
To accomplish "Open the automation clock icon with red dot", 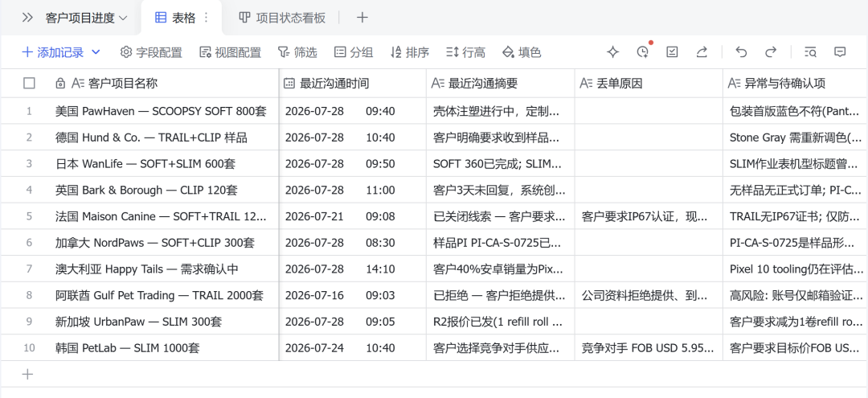I will click(x=643, y=52).
